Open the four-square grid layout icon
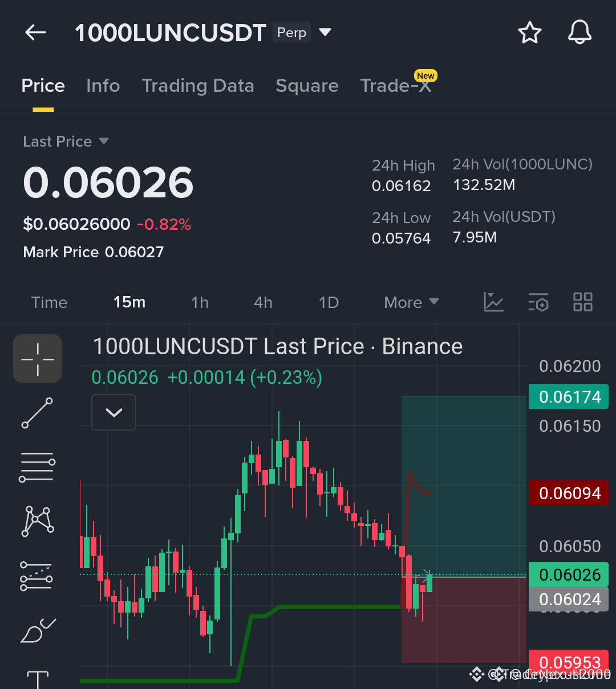This screenshot has width=616, height=689. (583, 302)
